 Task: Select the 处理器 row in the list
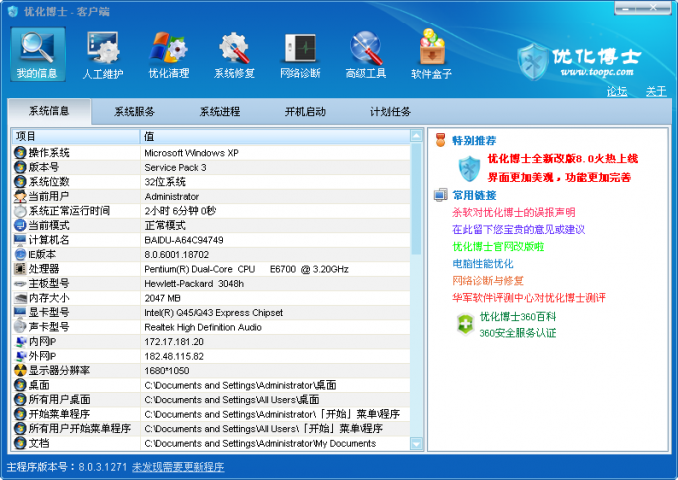point(211,269)
